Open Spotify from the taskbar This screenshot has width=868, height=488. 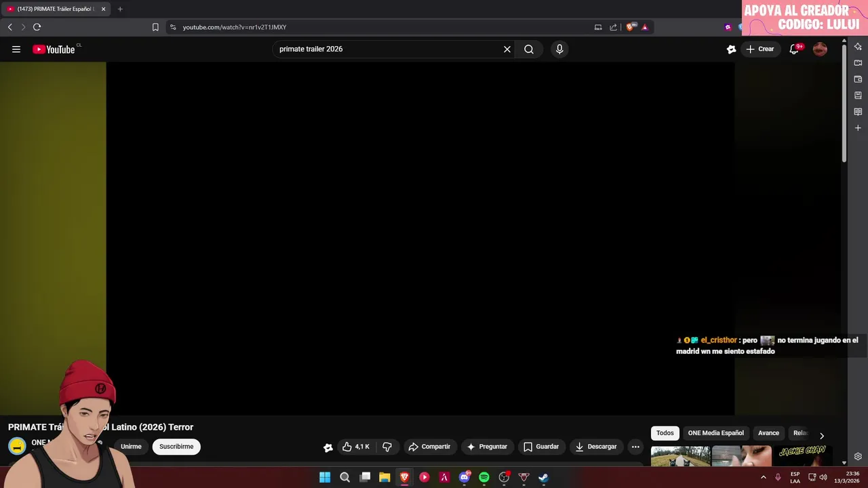click(484, 477)
